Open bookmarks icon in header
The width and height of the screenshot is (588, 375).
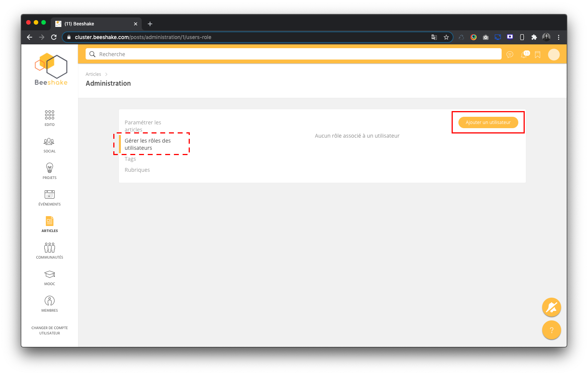(x=538, y=55)
